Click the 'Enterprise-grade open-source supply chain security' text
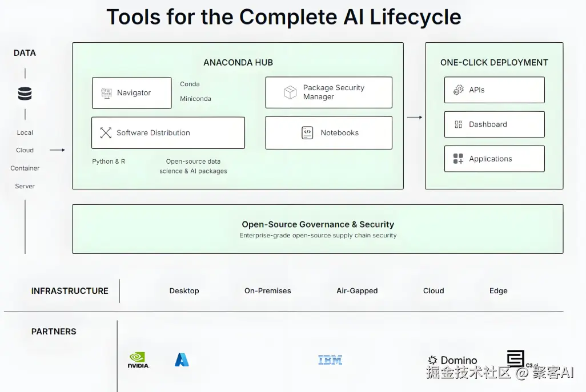The image size is (586, 392). (x=318, y=235)
